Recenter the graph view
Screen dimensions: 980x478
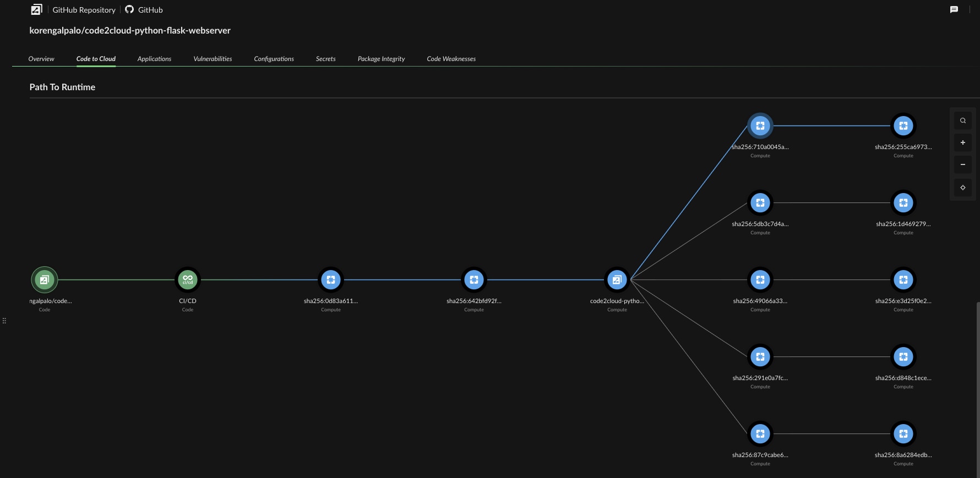pos(963,188)
